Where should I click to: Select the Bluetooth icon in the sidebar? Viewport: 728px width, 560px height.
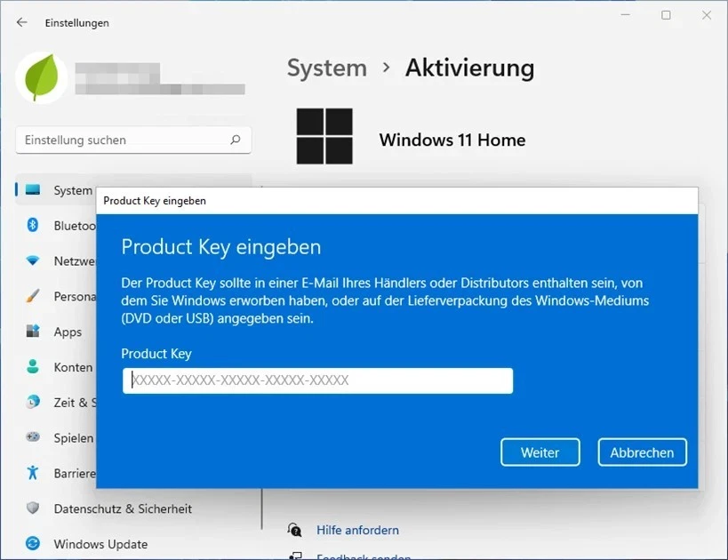point(31,225)
